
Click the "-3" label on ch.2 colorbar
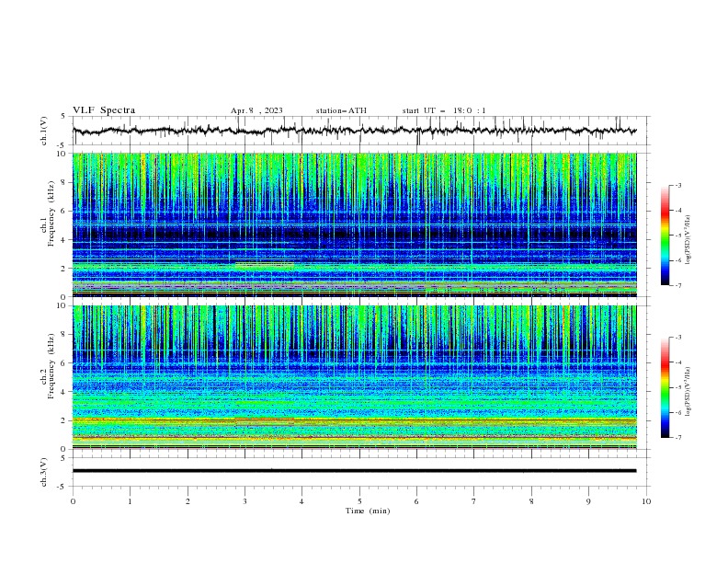678,338
